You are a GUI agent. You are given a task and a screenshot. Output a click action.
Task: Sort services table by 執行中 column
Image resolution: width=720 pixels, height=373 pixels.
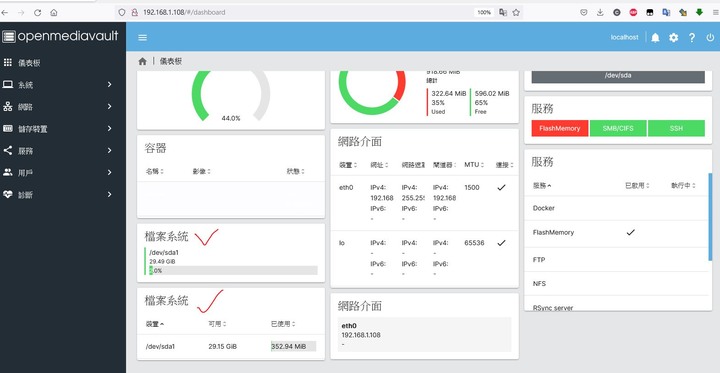[x=683, y=186]
